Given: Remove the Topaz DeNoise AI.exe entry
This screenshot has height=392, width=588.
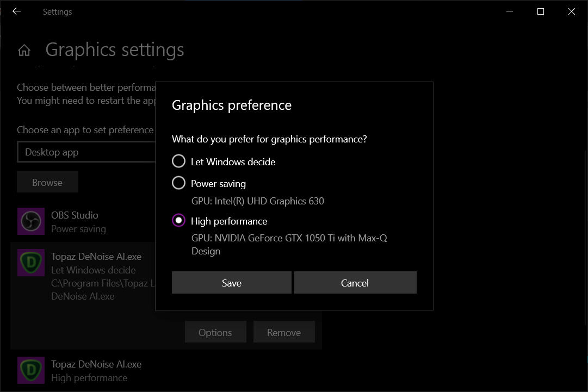Looking at the screenshot, I should [283, 332].
